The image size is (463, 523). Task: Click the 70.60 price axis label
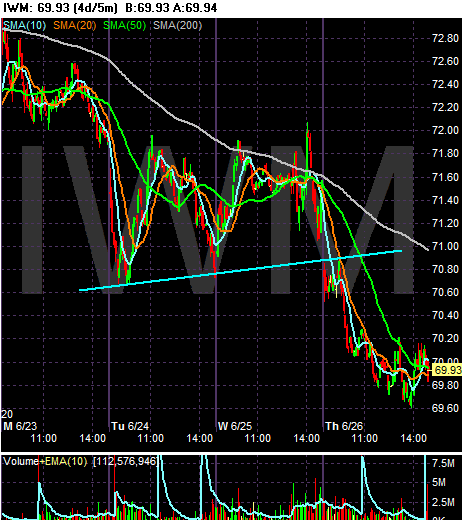445,293
